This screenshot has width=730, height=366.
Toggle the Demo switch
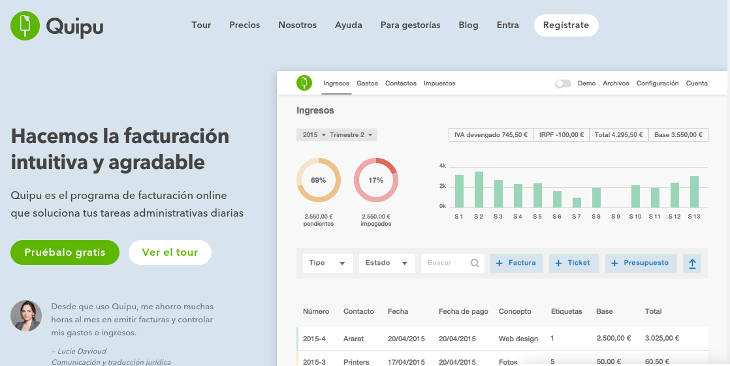[x=563, y=83]
